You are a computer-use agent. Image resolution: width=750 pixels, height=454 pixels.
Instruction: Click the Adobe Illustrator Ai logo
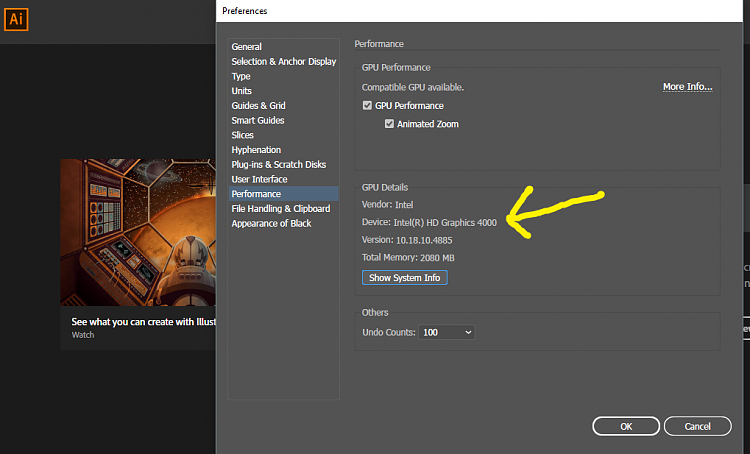[16, 20]
